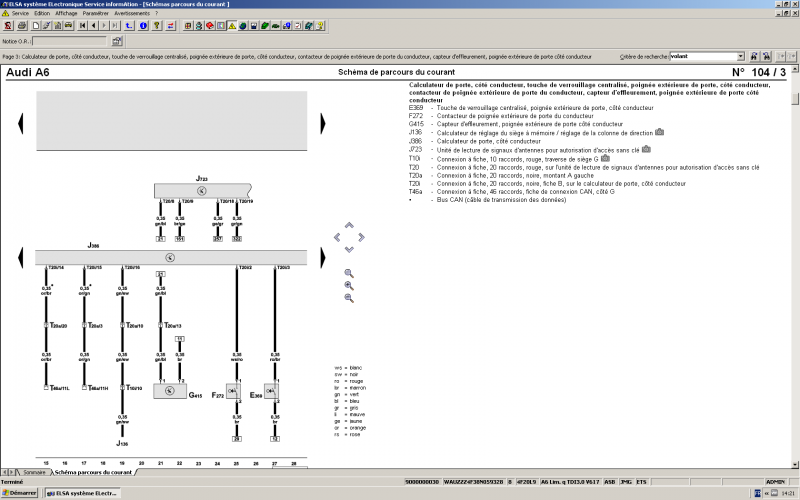Click the G415 sensor component symbol

click(x=170, y=391)
